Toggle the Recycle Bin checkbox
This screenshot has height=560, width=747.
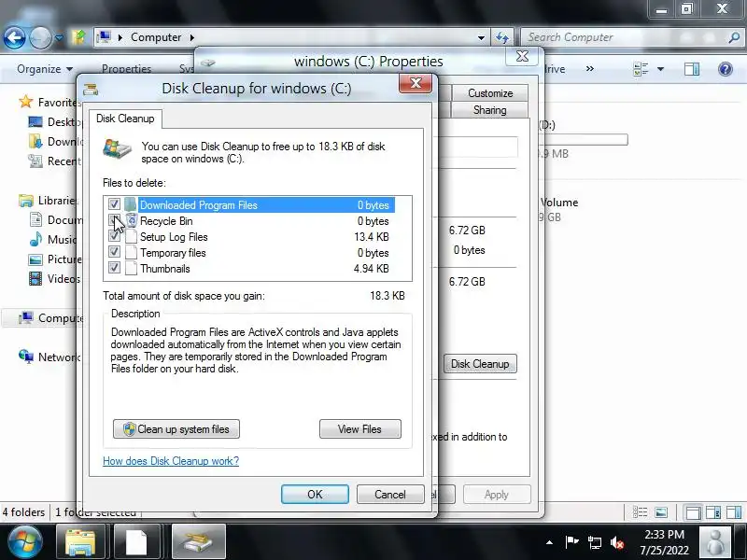pyautogui.click(x=114, y=220)
